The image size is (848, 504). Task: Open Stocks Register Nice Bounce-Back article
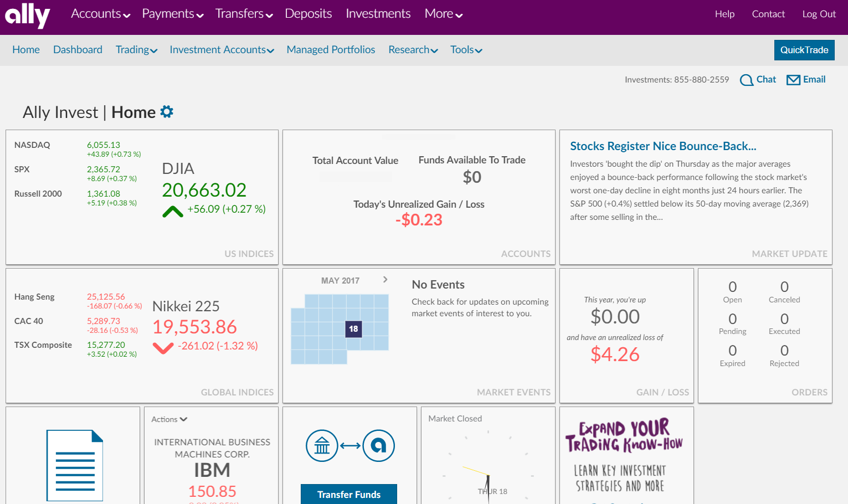point(662,146)
